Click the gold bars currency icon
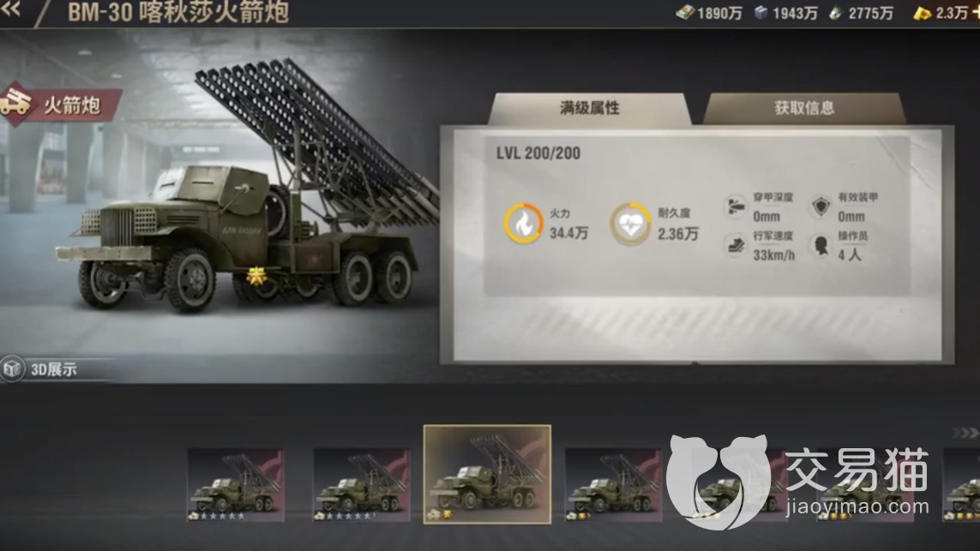 click(922, 13)
